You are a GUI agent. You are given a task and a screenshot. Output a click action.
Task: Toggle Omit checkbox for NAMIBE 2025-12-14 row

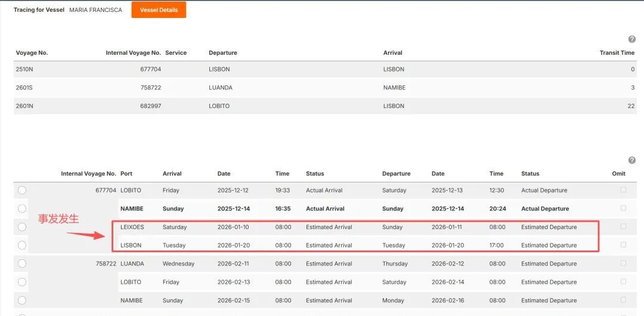tap(624, 208)
